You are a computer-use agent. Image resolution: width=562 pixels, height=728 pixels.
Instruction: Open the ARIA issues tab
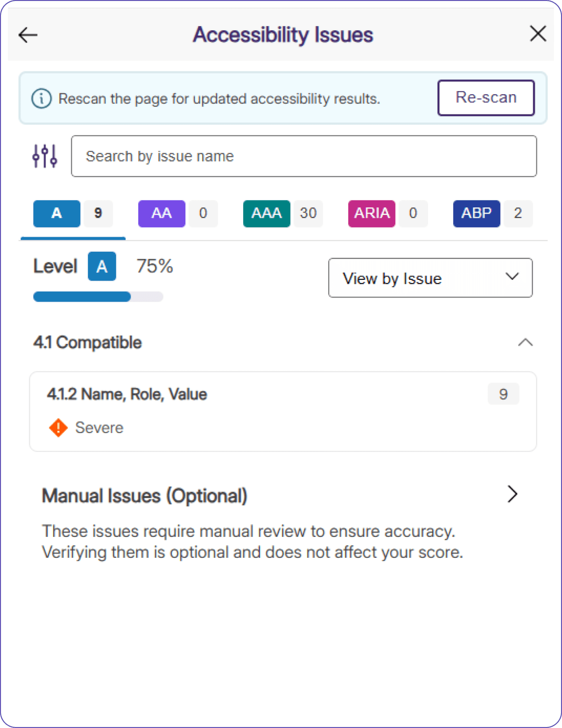(x=372, y=213)
